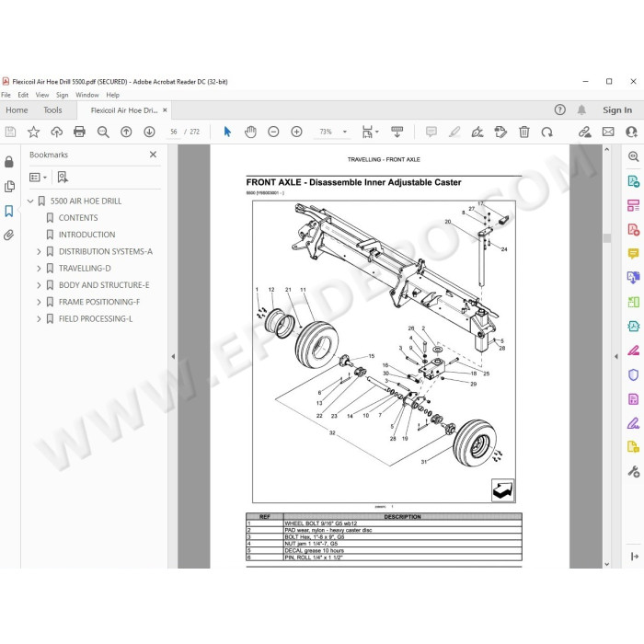Print the document with printer icon

point(79,132)
